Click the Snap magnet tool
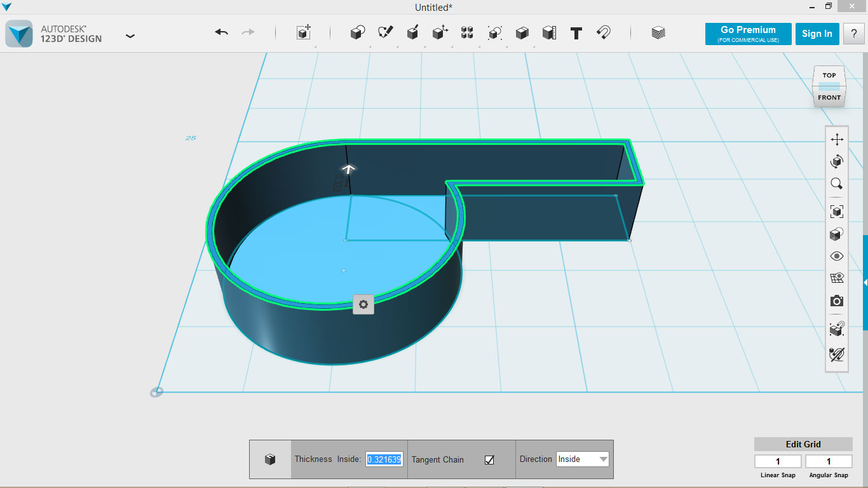Screen dimensions: 868x488 click(x=604, y=33)
